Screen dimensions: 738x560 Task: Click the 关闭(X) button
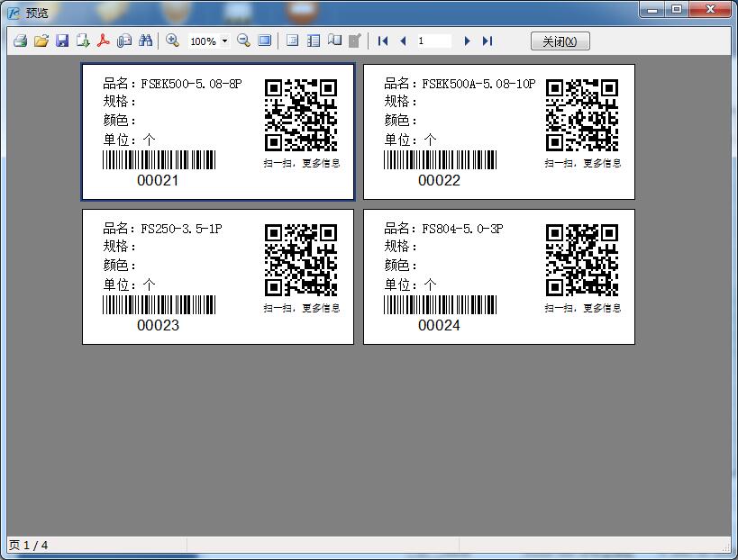point(560,41)
